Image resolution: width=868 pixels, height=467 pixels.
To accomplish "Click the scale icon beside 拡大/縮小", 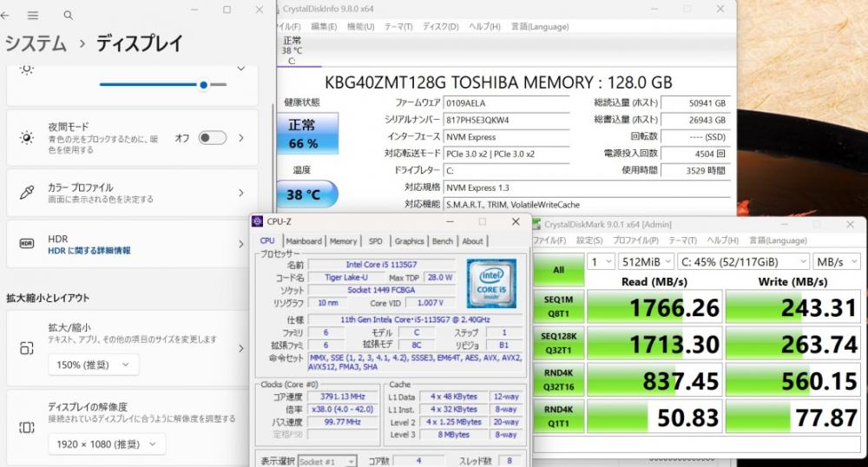I will [x=27, y=348].
